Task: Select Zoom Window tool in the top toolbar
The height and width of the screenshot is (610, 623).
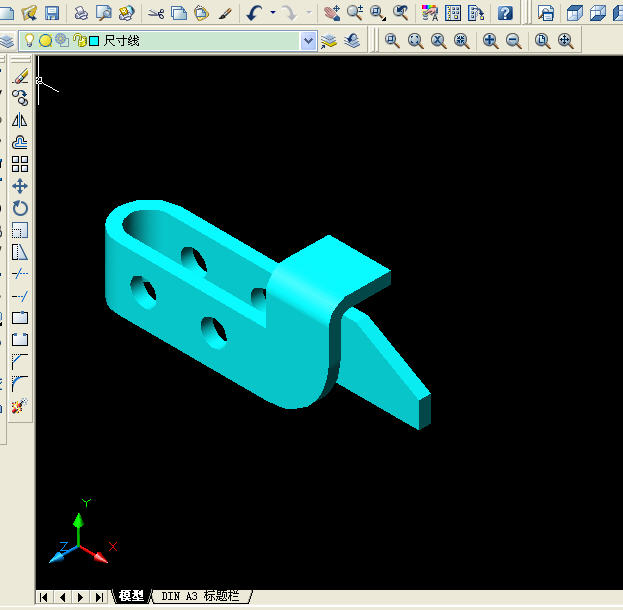Action: point(377,13)
